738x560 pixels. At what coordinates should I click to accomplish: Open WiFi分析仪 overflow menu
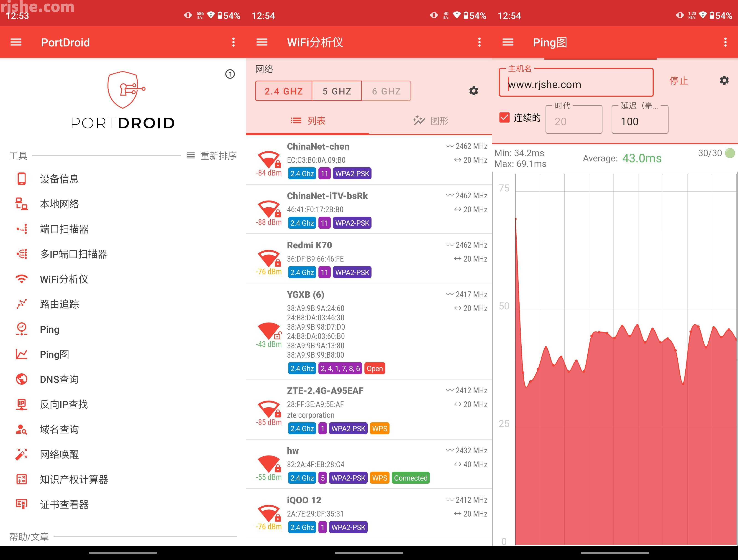[x=479, y=42]
